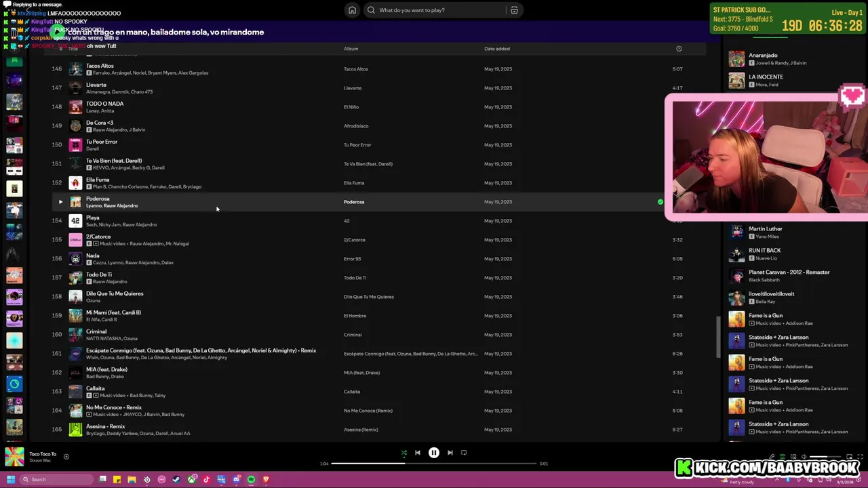Sort tracks by Album column header

351,49
